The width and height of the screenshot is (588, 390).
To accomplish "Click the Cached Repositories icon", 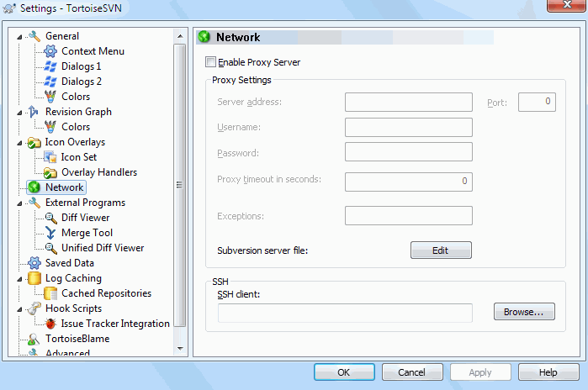I will tap(50, 293).
